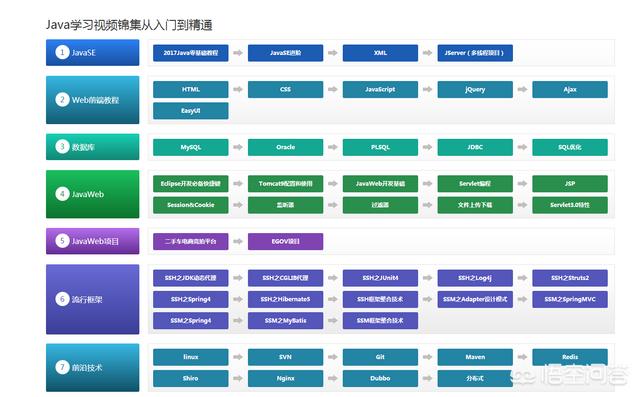Select the Servlet编程 course button
Screen dimensions: 640x397
tap(475, 184)
